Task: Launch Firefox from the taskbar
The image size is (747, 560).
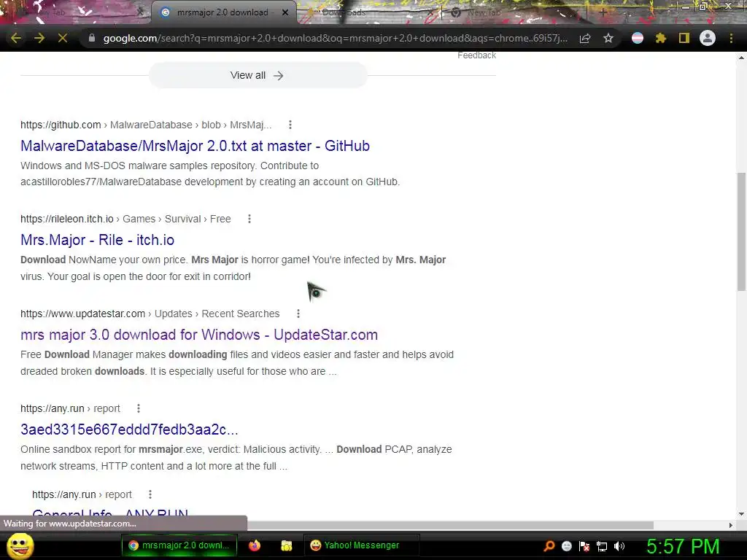Action: pyautogui.click(x=255, y=545)
